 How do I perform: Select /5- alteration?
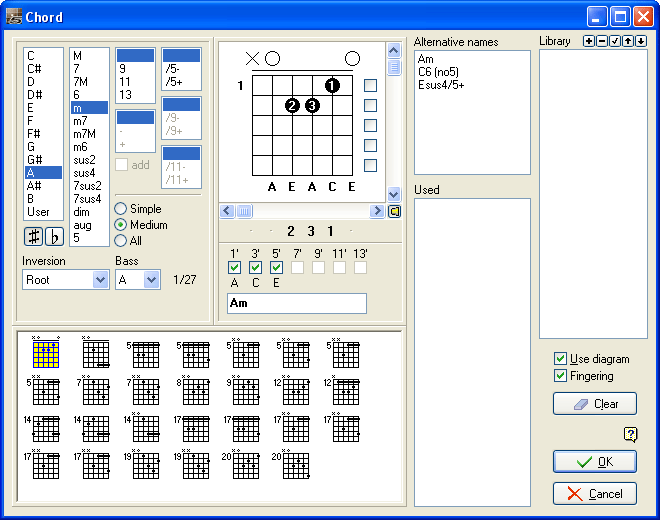tap(181, 69)
